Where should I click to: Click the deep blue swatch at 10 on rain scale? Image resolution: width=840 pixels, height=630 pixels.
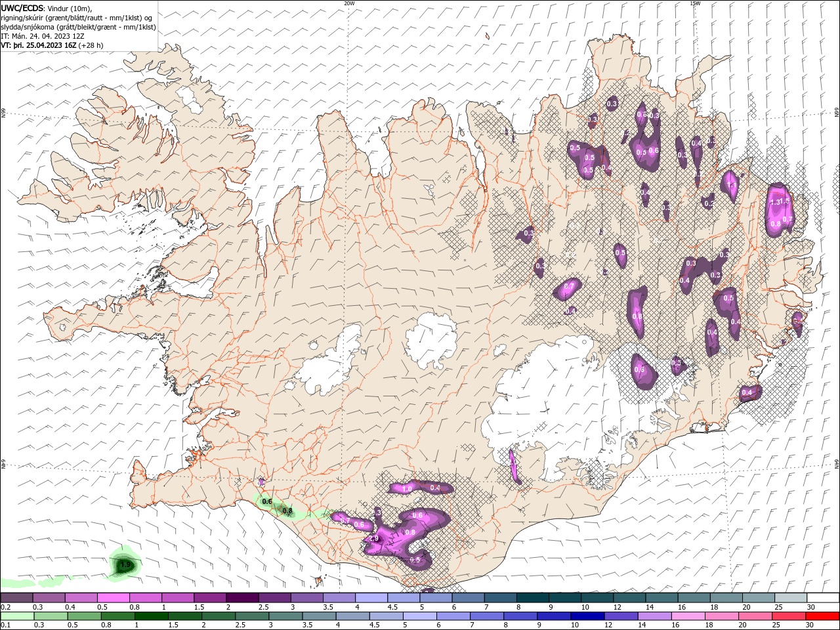tap(587, 616)
